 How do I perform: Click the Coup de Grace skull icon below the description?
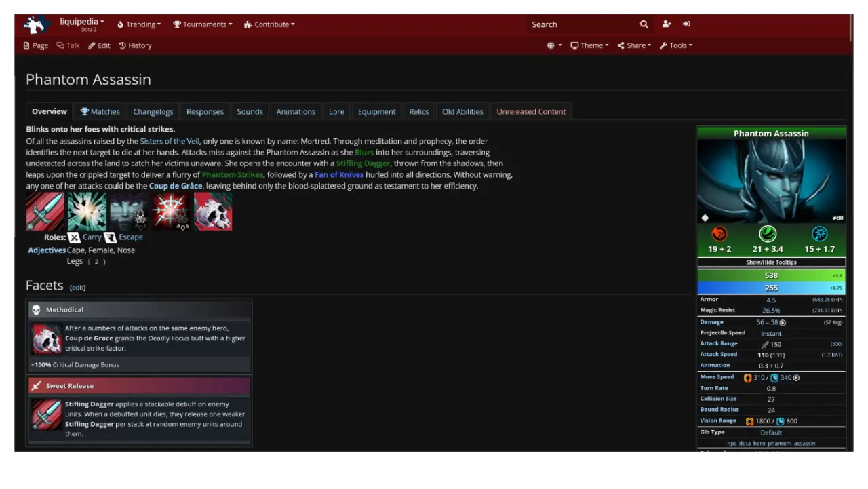point(213,212)
